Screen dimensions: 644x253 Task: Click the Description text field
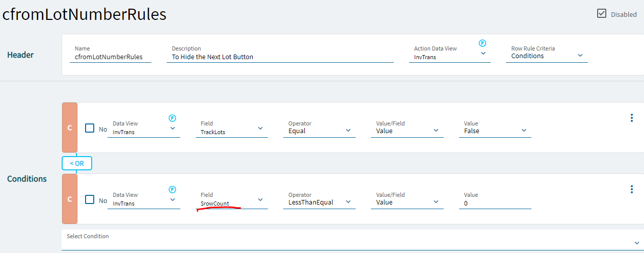pos(279,57)
